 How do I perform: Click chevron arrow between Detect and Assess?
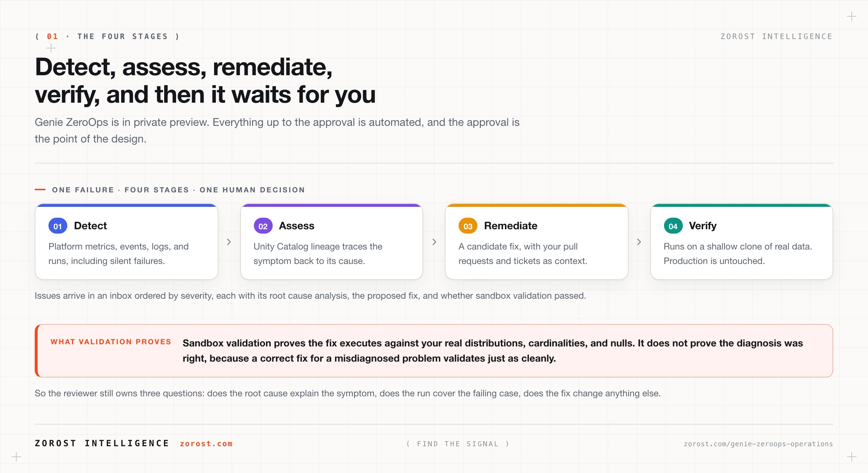(229, 242)
